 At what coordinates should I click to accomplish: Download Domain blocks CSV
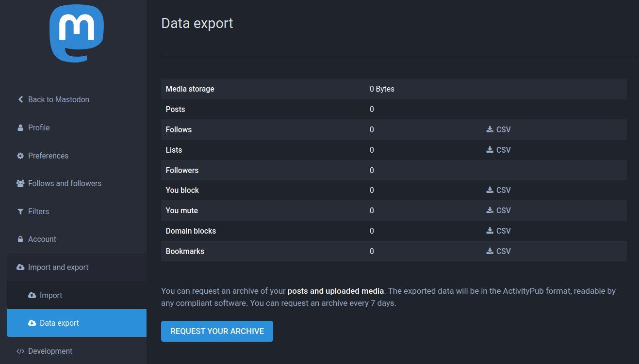(499, 231)
